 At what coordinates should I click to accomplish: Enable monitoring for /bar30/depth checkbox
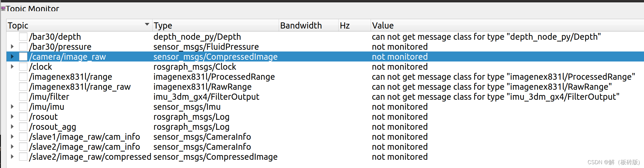point(23,36)
